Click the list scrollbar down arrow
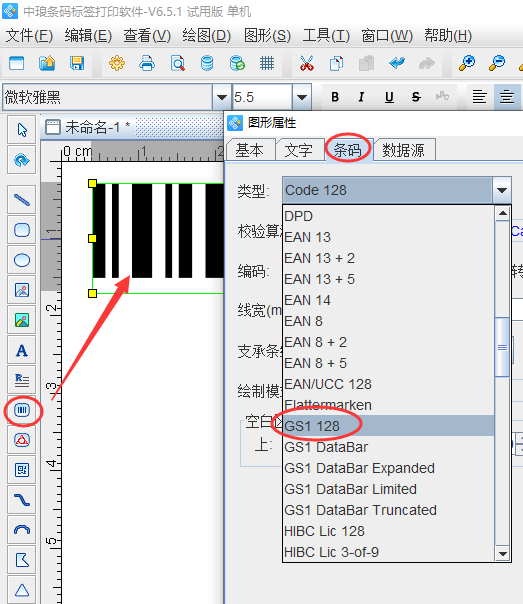This screenshot has width=523, height=604. pos(503,554)
